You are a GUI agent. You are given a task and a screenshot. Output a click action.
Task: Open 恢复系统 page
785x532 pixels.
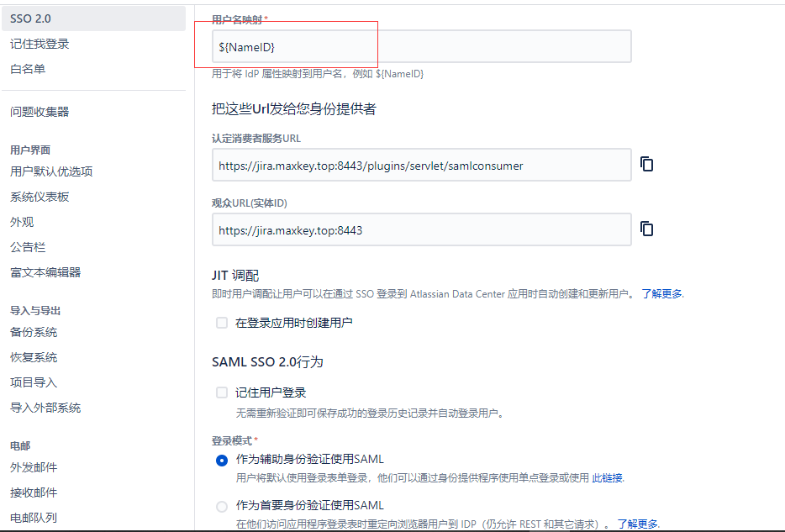coord(34,357)
